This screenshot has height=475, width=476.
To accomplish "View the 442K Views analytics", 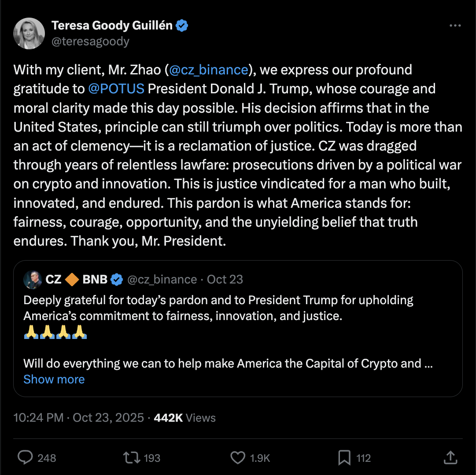I will click(184, 418).
